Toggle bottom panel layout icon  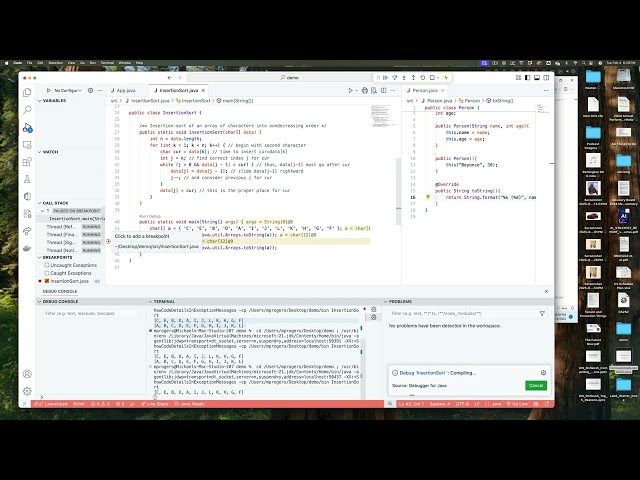tap(537, 78)
